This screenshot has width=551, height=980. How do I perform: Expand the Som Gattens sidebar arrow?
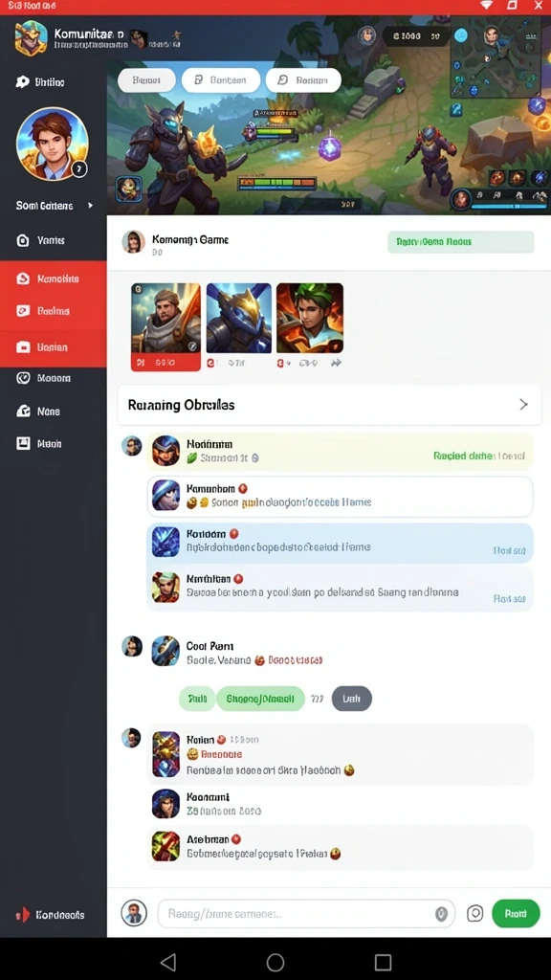pos(91,205)
